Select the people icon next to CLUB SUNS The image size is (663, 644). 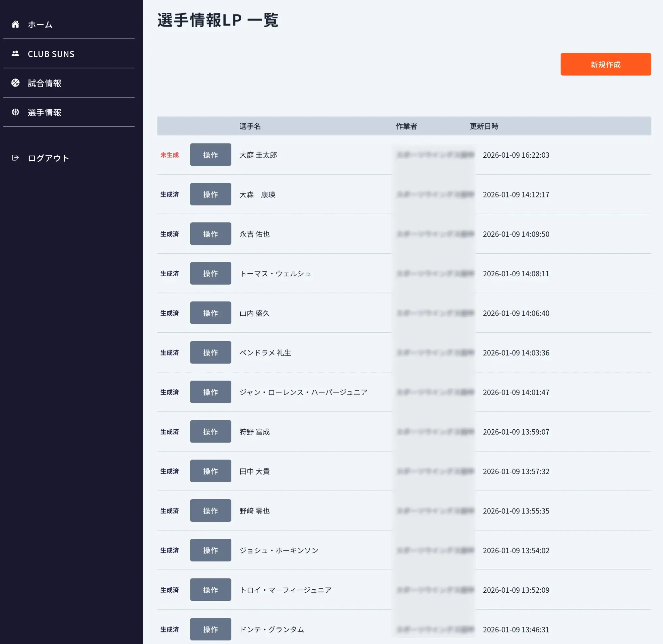point(16,53)
